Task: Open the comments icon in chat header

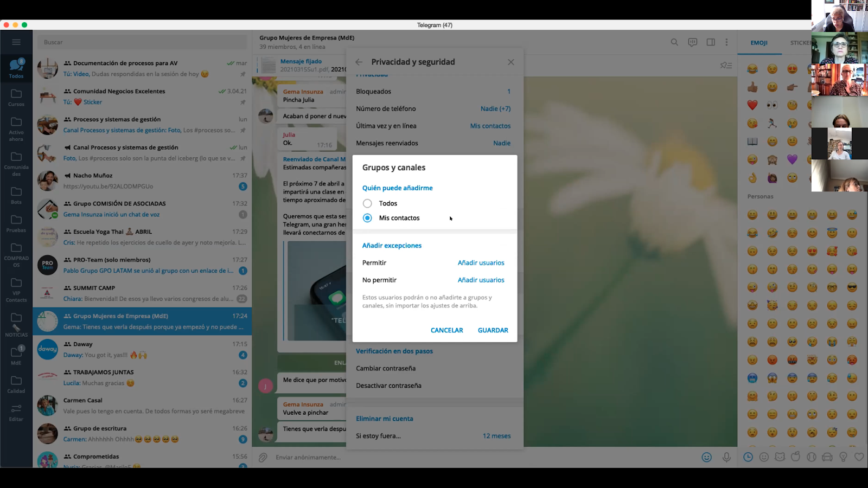Action: pos(693,42)
